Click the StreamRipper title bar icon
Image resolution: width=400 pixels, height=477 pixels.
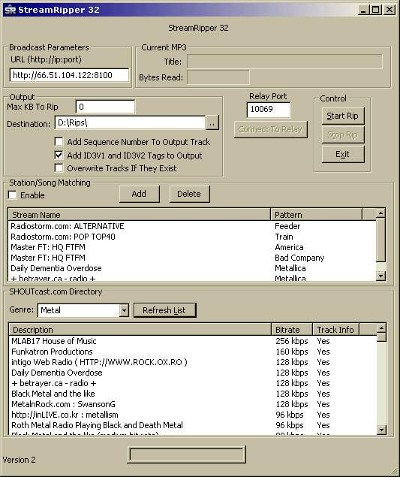[10, 10]
